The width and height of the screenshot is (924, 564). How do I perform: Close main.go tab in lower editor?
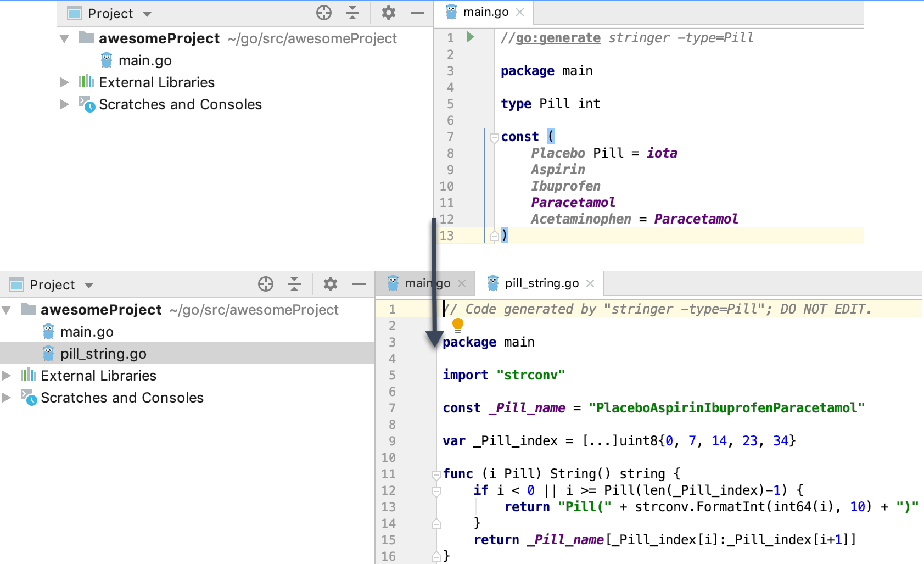462,283
